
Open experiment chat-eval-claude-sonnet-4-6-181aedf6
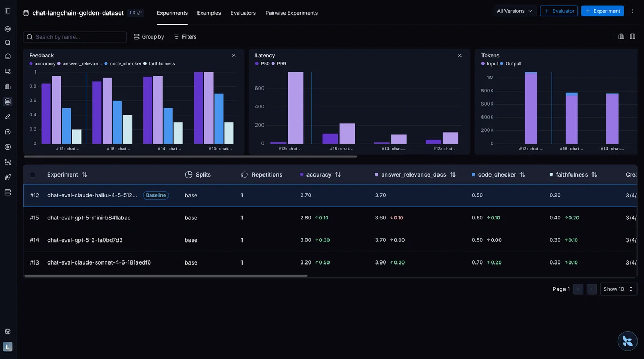[x=99, y=262]
